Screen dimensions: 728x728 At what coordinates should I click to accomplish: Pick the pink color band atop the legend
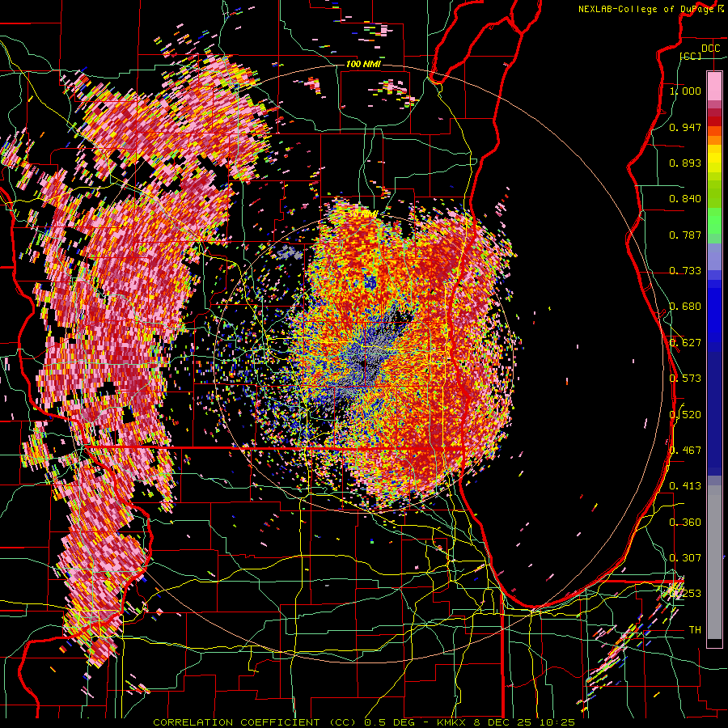point(714,86)
